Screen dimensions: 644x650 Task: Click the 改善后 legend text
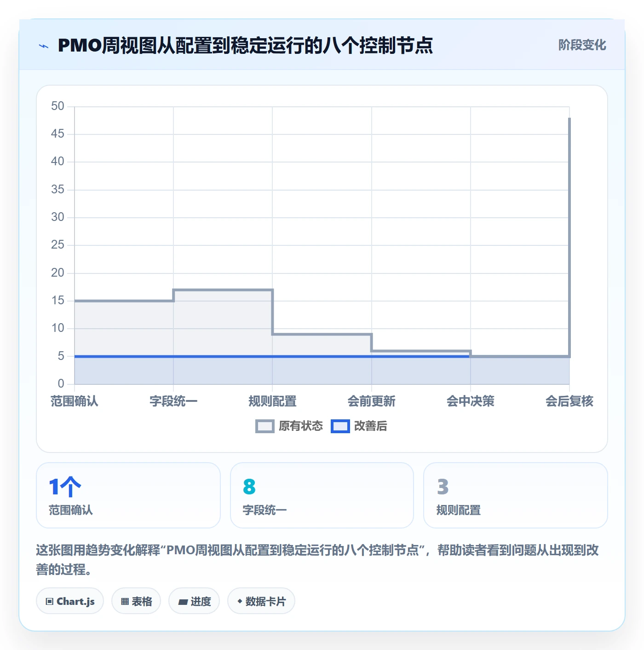[x=371, y=426]
